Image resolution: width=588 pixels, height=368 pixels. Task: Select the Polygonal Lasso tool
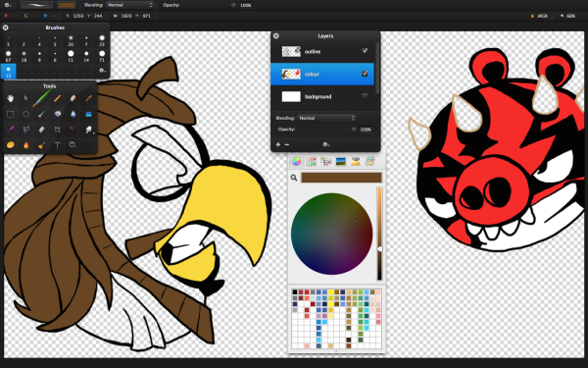[25, 130]
